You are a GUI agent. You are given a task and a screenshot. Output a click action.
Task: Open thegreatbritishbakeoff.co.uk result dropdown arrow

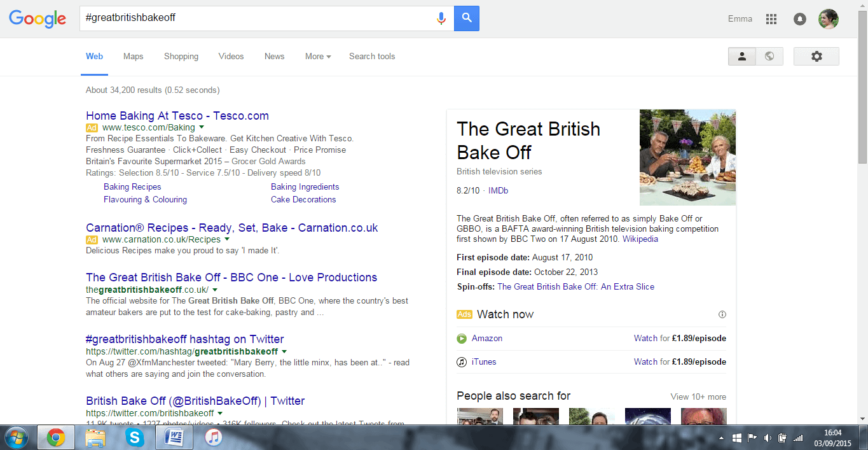tap(214, 290)
